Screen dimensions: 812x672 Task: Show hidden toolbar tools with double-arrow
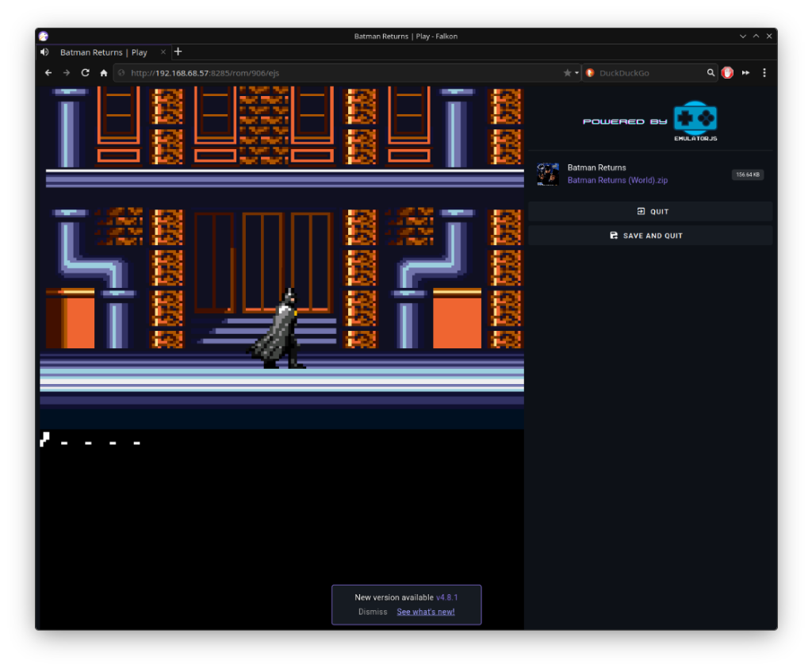tap(745, 73)
